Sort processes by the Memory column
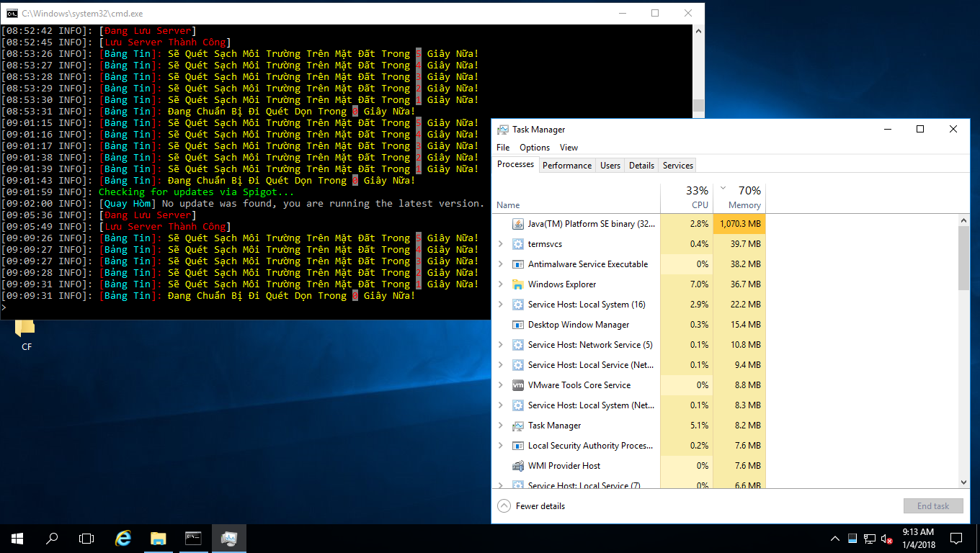980x553 pixels. (744, 205)
